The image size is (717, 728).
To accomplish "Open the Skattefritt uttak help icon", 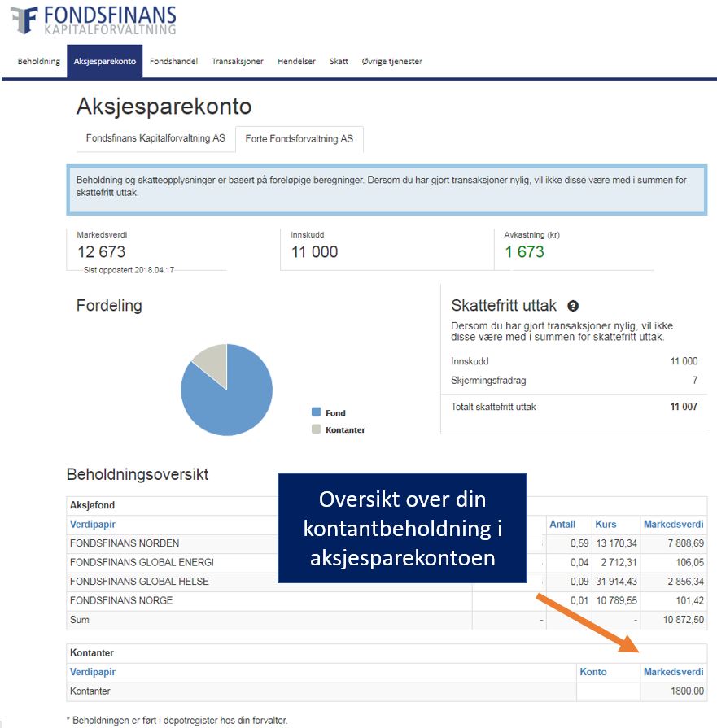I will click(x=573, y=306).
